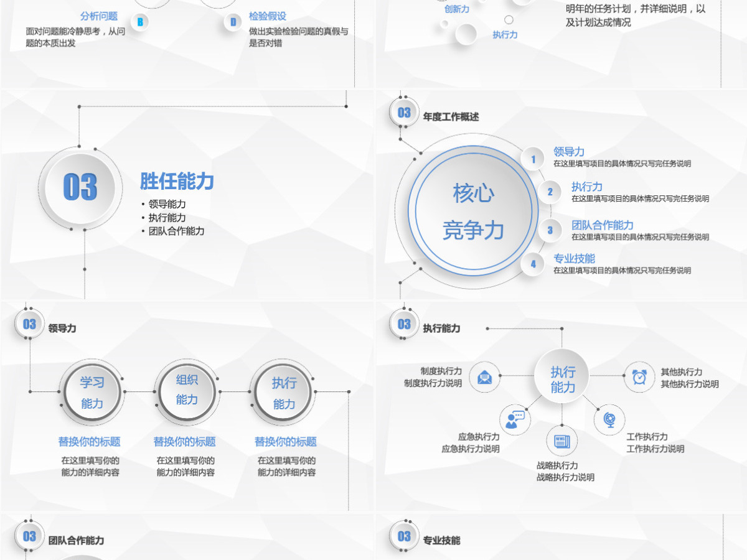Image resolution: width=747 pixels, height=560 pixels.
Task: Select the blue 执行力 heading beside badge 2
Action: click(x=587, y=187)
